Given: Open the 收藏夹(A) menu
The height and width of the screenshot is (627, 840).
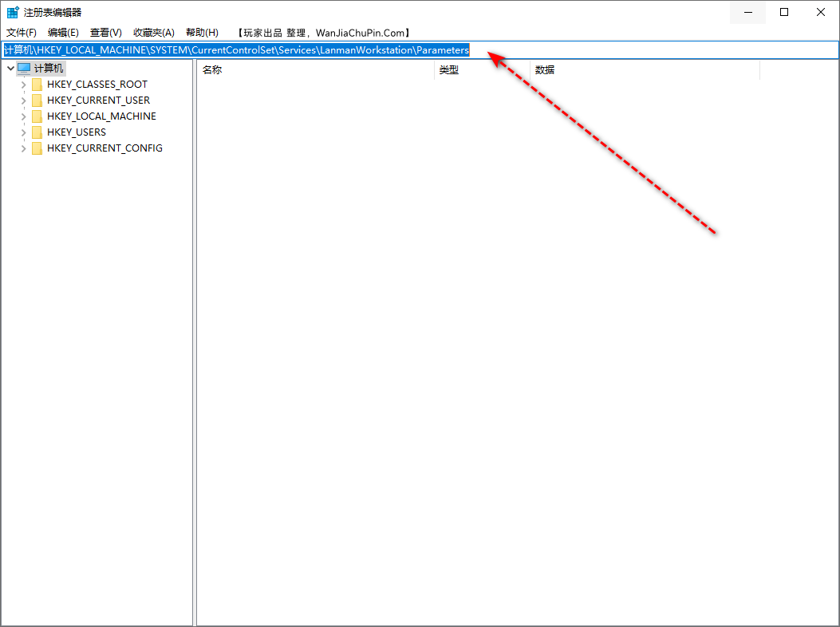Looking at the screenshot, I should (x=153, y=32).
